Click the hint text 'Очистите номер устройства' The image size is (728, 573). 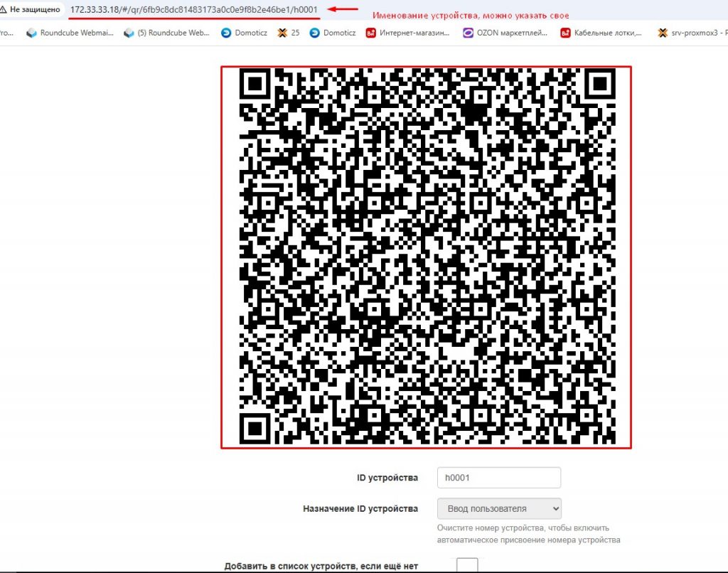[528, 534]
